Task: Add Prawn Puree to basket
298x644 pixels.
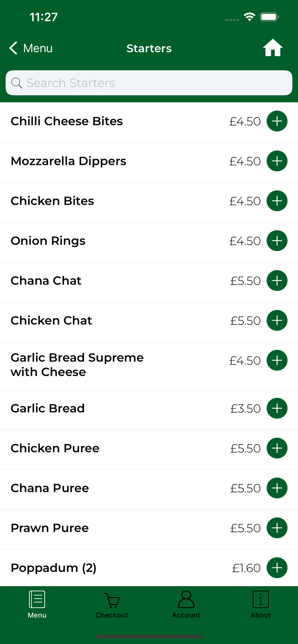Action: [277, 528]
